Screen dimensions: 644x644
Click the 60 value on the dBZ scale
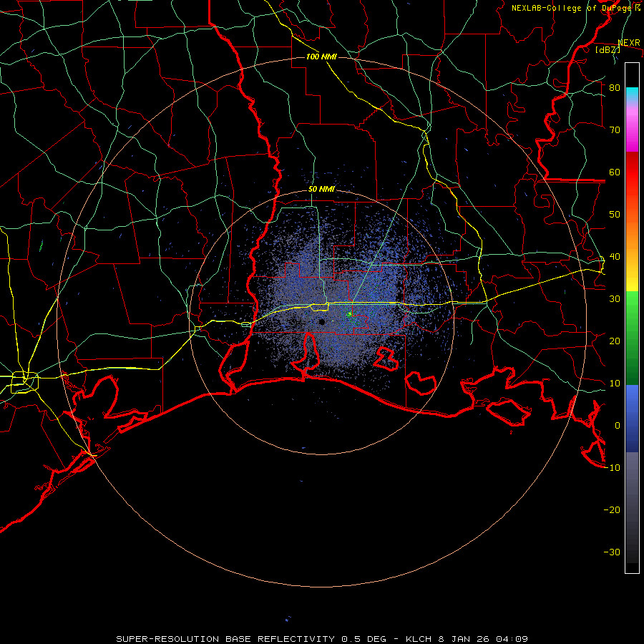615,172
